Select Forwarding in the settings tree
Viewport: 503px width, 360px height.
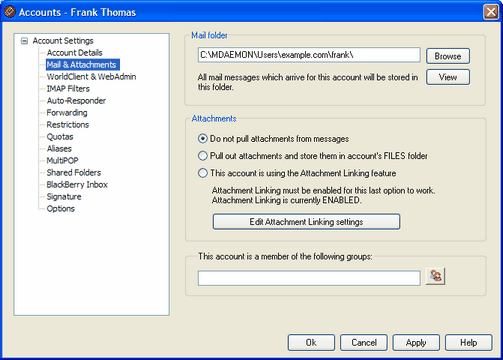click(67, 113)
